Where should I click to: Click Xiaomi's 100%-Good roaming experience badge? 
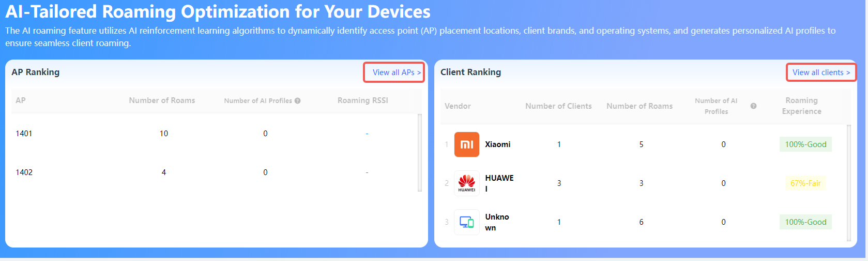[805, 144]
